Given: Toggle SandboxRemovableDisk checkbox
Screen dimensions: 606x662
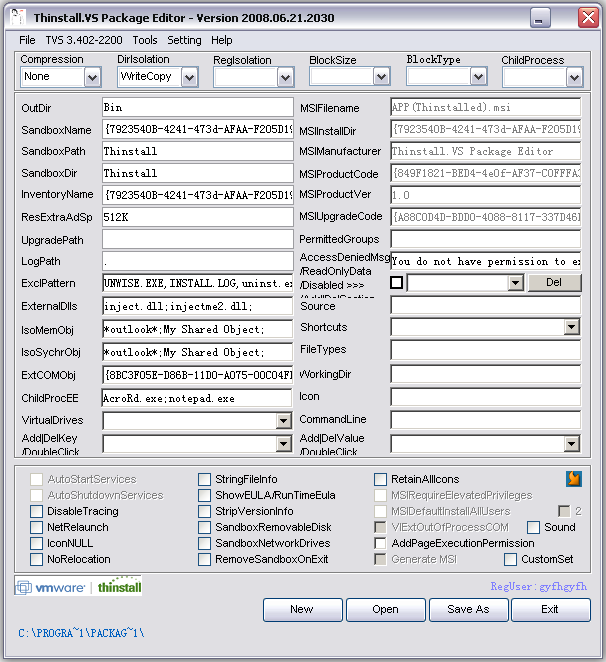Looking at the screenshot, I should click(204, 527).
